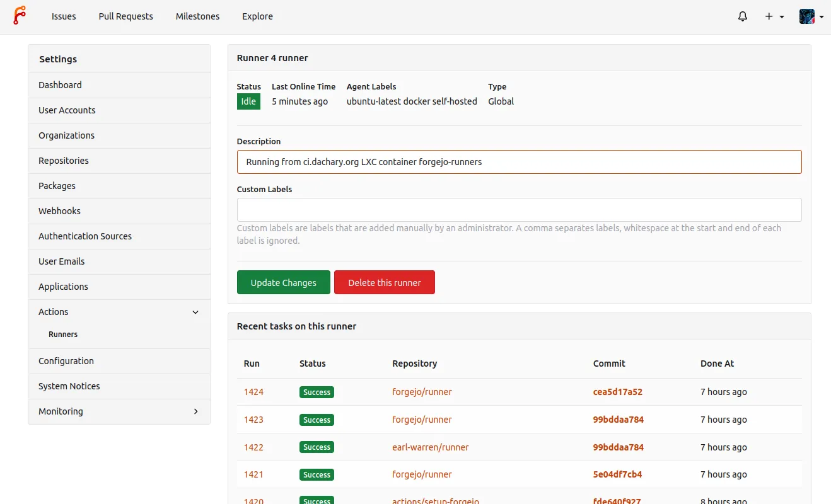This screenshot has width=831, height=504.
Task: View commit cea5d17a52
Action: [x=617, y=392]
